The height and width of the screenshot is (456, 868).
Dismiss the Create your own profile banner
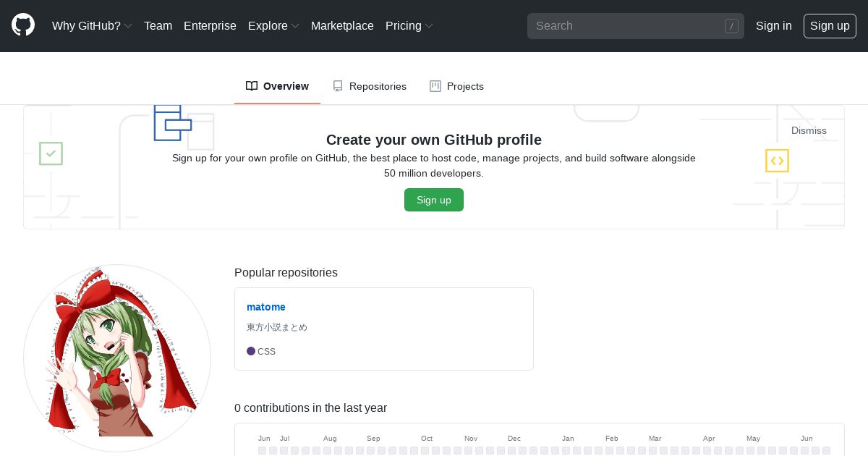click(809, 130)
